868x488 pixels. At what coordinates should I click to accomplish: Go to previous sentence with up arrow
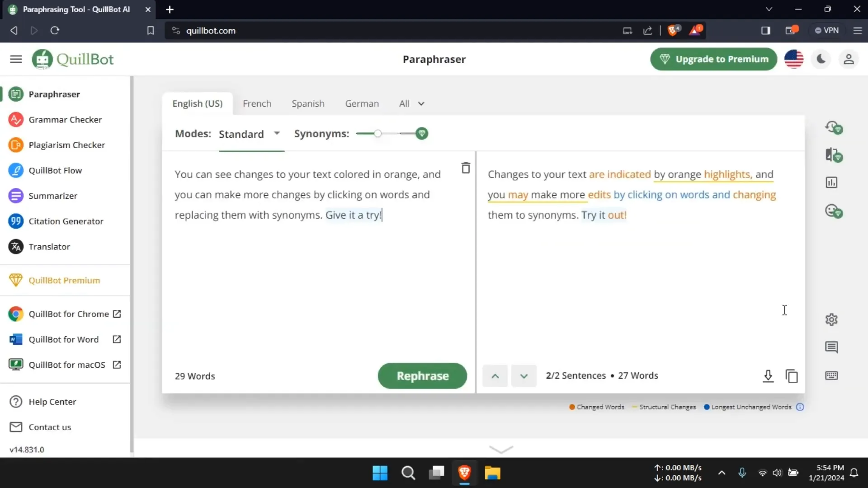(495, 376)
